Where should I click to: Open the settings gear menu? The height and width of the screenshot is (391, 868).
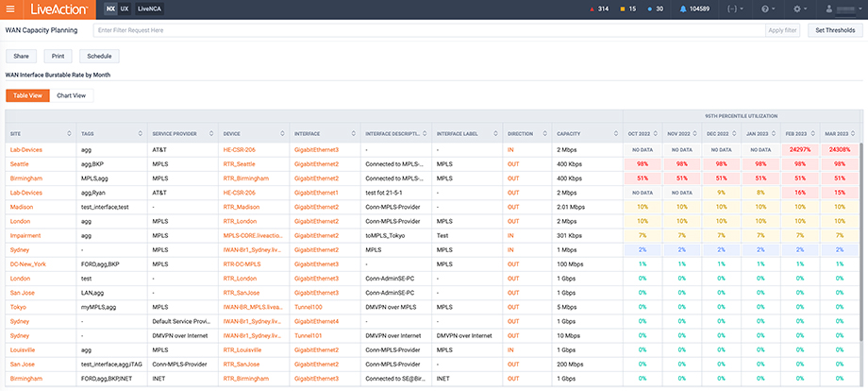pyautogui.click(x=798, y=8)
